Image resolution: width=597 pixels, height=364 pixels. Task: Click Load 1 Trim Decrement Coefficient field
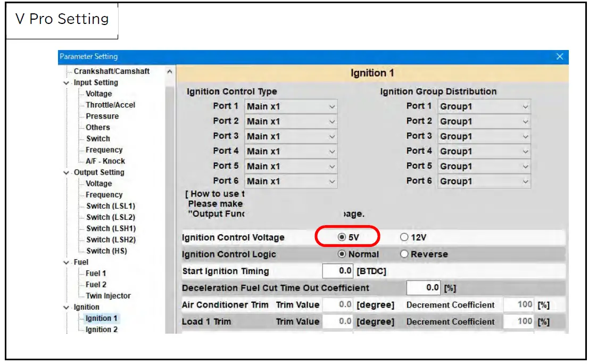click(519, 321)
